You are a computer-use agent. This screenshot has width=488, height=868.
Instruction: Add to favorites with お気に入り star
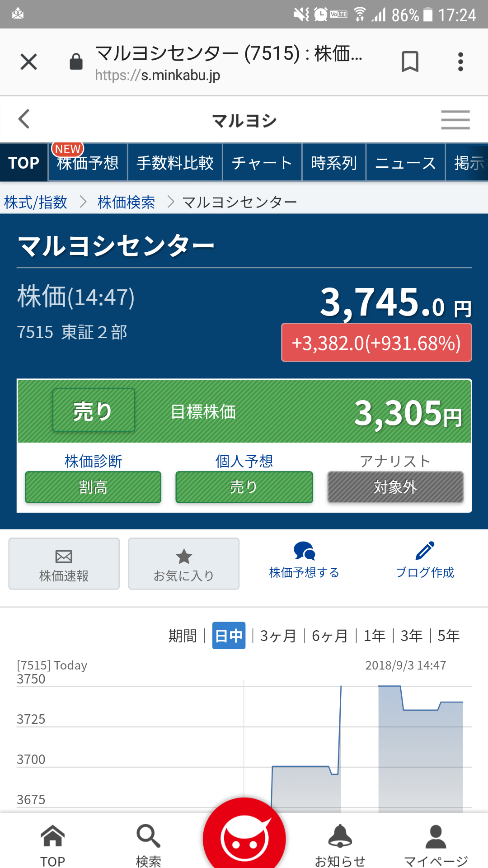[183, 564]
